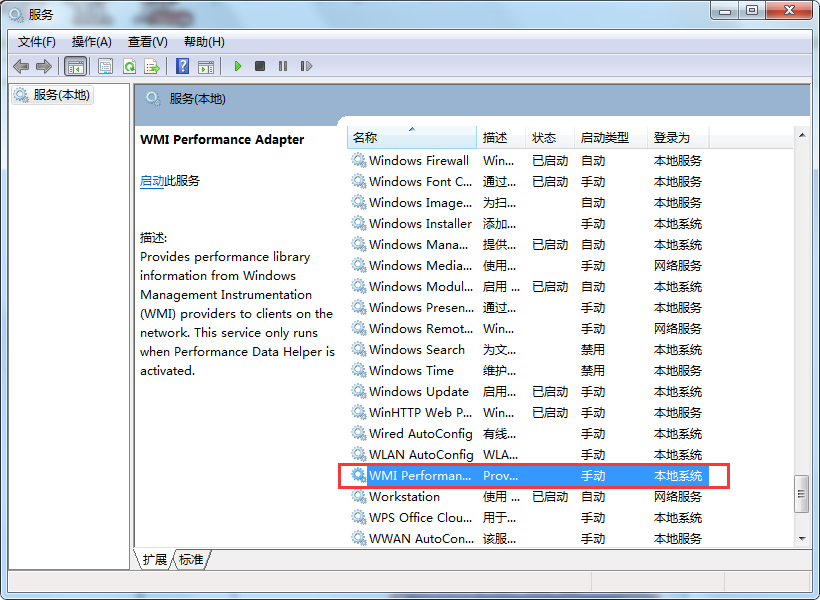Minimize the 服务 window
The height and width of the screenshot is (600, 820).
[x=725, y=10]
